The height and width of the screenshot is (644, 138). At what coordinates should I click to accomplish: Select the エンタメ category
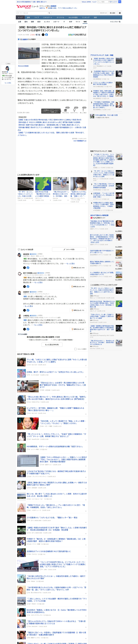tap(47, 22)
